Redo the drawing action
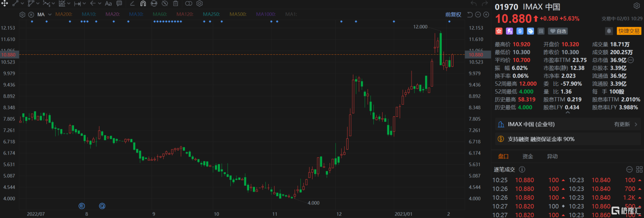 pos(484,4)
